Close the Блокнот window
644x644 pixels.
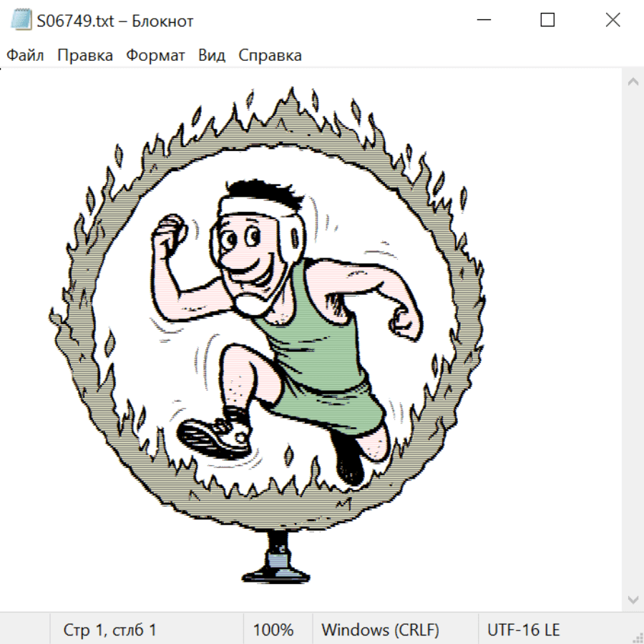pyautogui.click(x=613, y=21)
